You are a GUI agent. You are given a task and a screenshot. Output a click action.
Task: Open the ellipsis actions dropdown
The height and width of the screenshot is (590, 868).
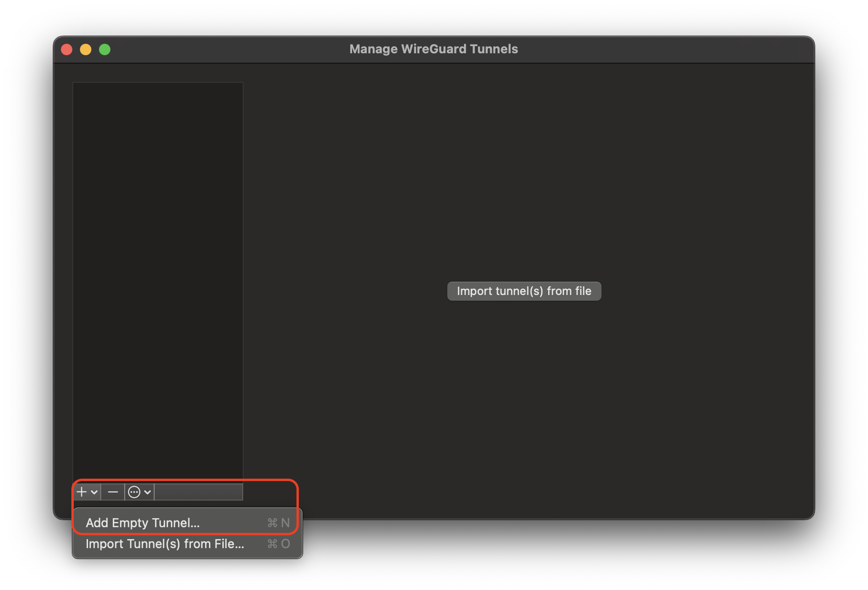[139, 492]
